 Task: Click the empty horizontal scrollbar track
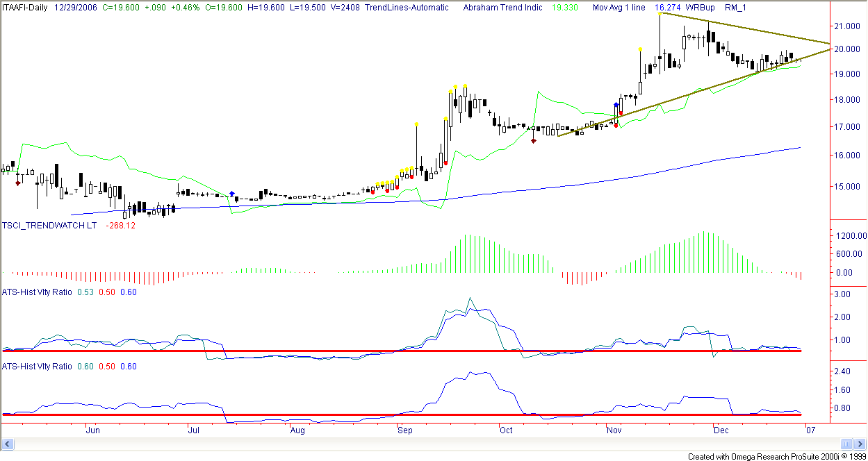coord(417,444)
